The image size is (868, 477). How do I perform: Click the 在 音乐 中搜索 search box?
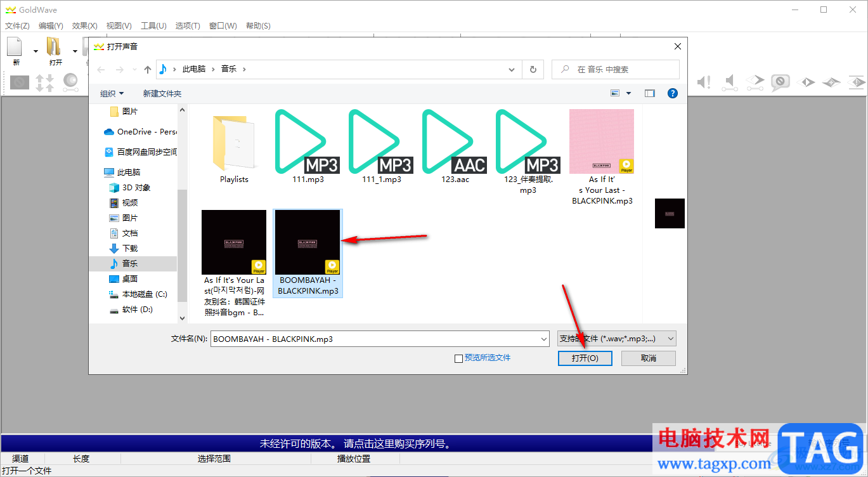pyautogui.click(x=616, y=69)
